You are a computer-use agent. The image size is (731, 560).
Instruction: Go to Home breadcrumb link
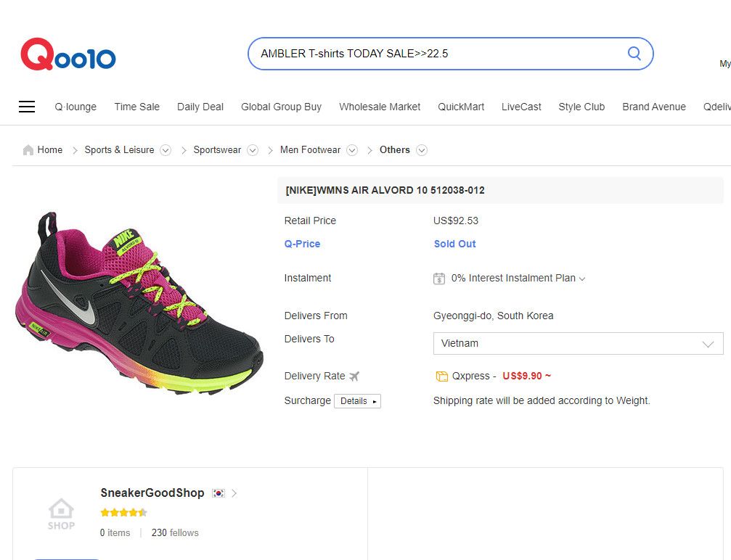[x=50, y=150]
